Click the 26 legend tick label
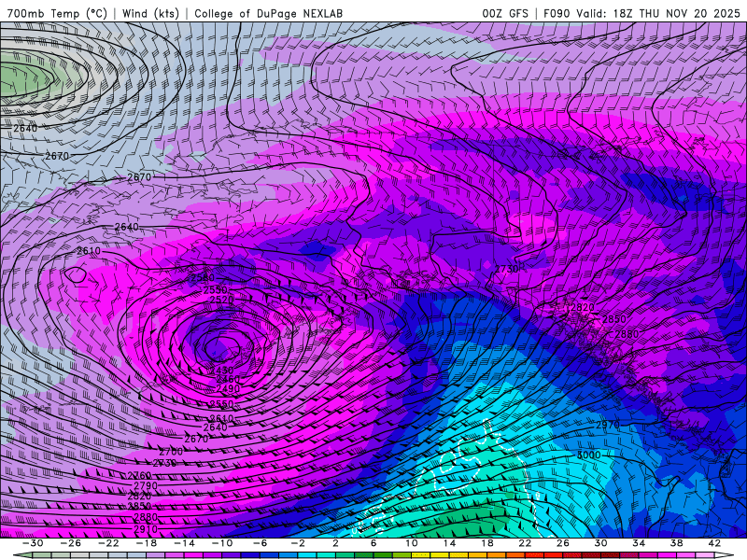The height and width of the screenshot is (560, 747). point(563,543)
